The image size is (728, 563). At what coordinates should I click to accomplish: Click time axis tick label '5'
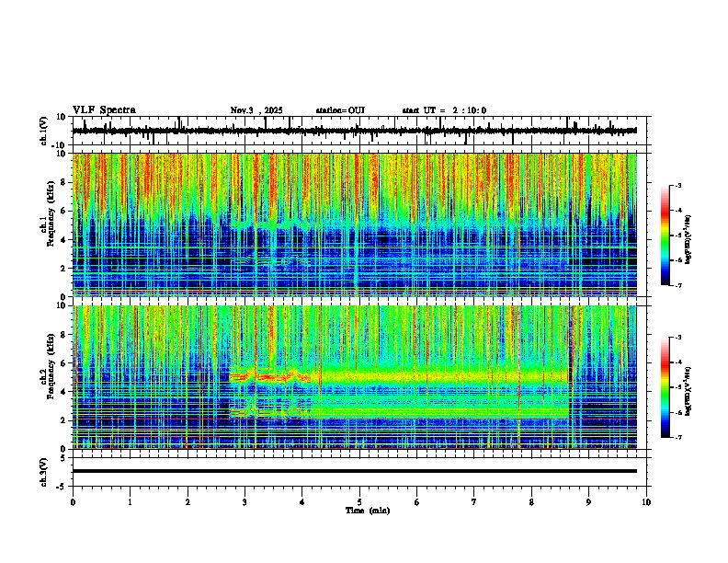(359, 502)
